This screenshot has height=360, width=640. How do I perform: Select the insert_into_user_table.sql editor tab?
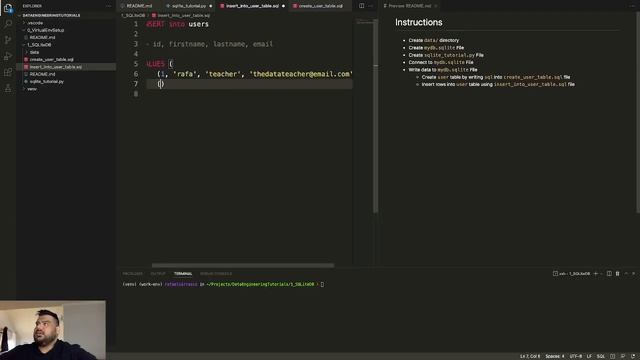(252, 6)
